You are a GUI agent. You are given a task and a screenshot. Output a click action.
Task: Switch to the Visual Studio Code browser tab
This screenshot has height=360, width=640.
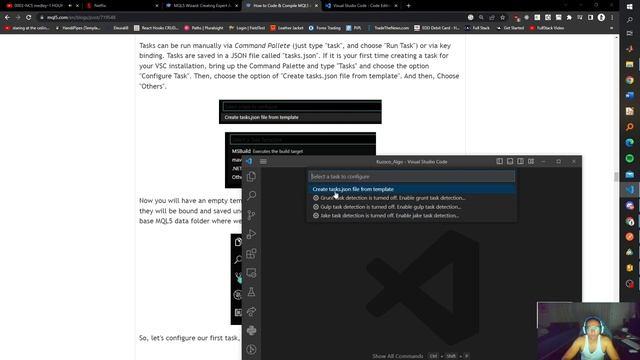[x=361, y=6]
